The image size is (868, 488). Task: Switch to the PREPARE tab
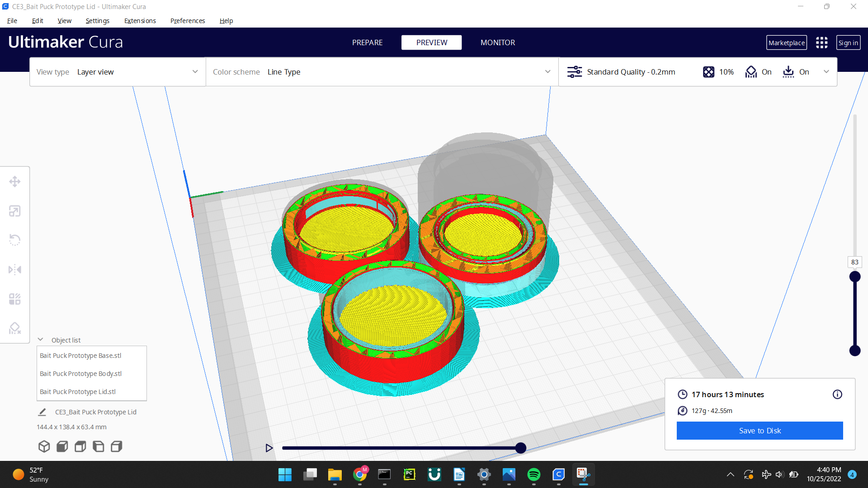[367, 42]
